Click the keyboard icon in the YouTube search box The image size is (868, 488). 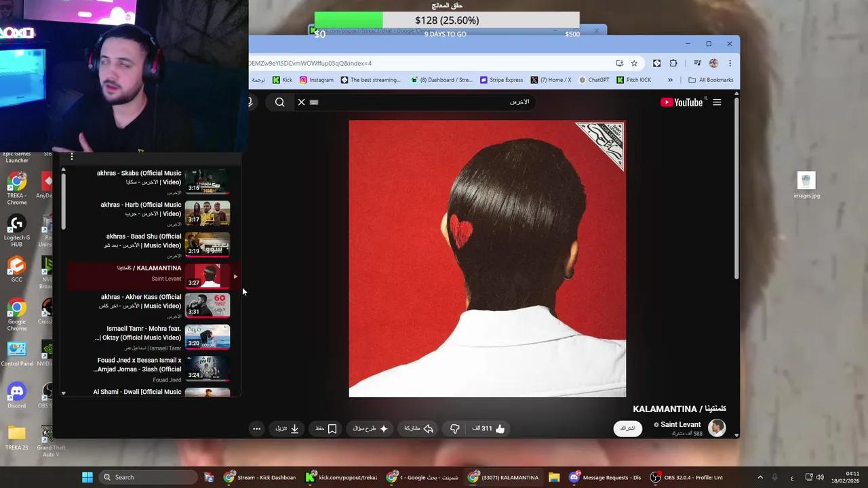(x=314, y=102)
